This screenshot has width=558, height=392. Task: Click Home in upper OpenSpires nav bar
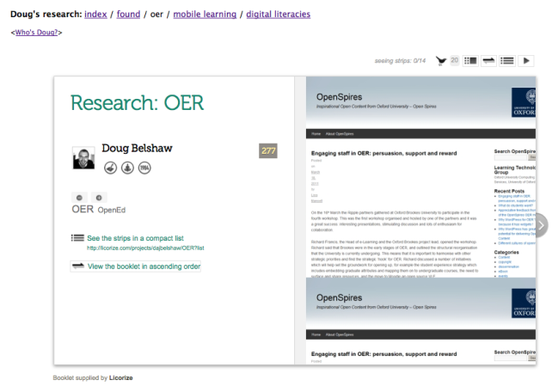pyautogui.click(x=316, y=134)
